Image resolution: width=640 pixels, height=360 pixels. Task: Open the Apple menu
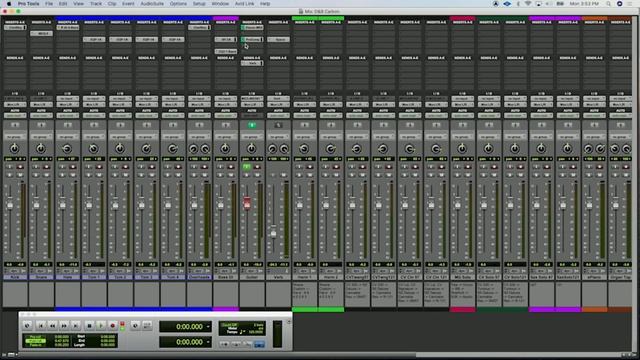pos(9,4)
